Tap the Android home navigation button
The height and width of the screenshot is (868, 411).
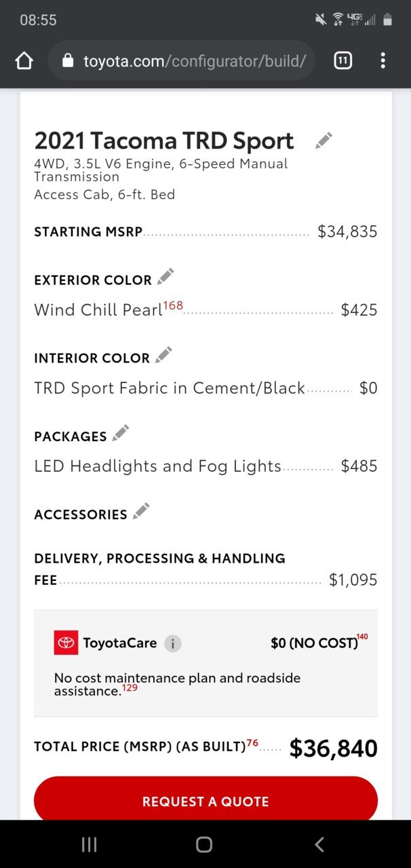pos(204,844)
